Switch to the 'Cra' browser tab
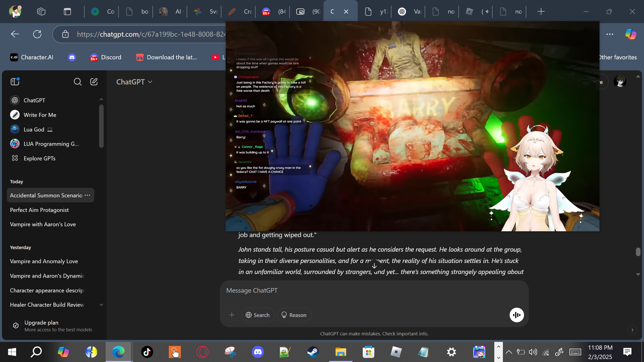The height and width of the screenshot is (362, 644). [x=239, y=12]
